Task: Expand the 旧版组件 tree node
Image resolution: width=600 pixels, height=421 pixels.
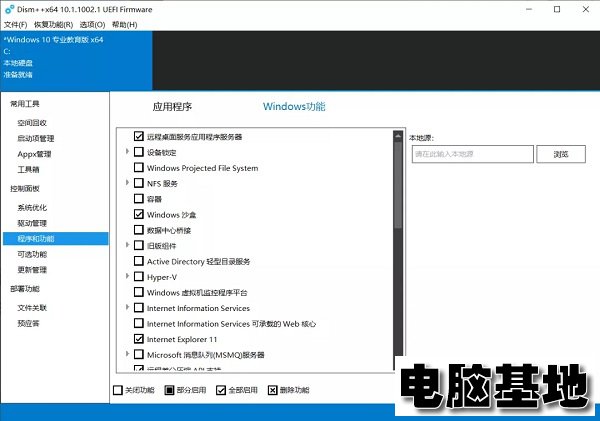Action: [x=127, y=245]
